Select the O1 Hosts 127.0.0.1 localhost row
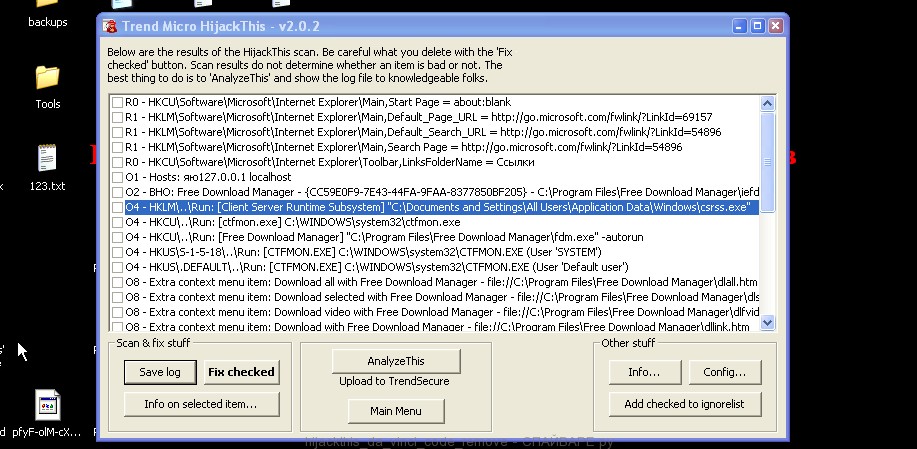 click(208, 177)
